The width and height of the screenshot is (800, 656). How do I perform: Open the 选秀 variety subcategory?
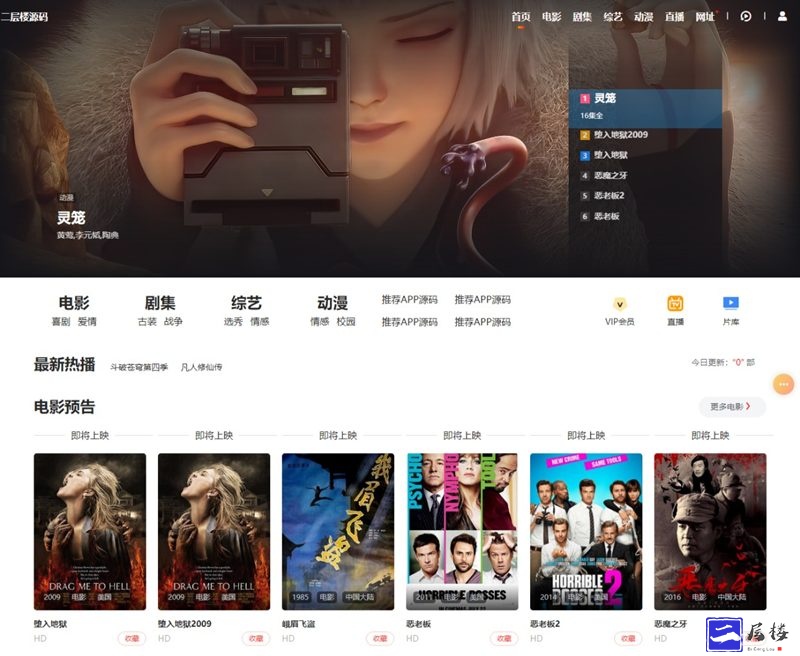pos(233,322)
